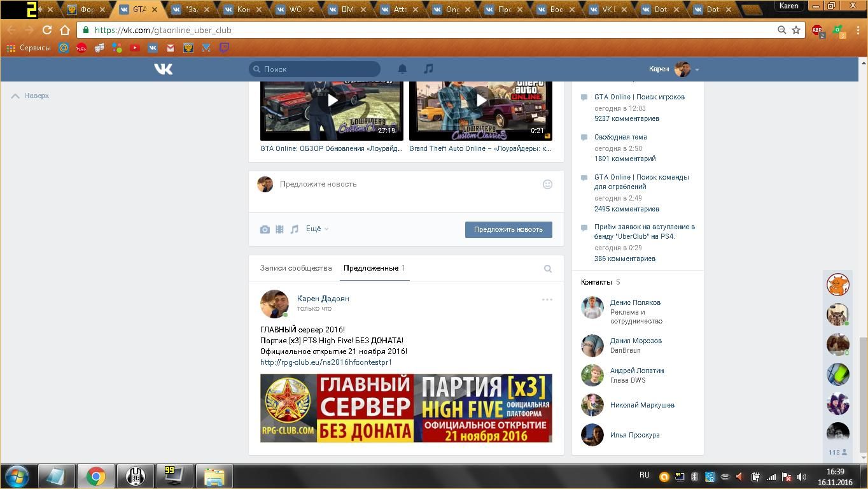Open the Chrome three-dot menu
This screenshot has width=868, height=489.
(x=857, y=30)
